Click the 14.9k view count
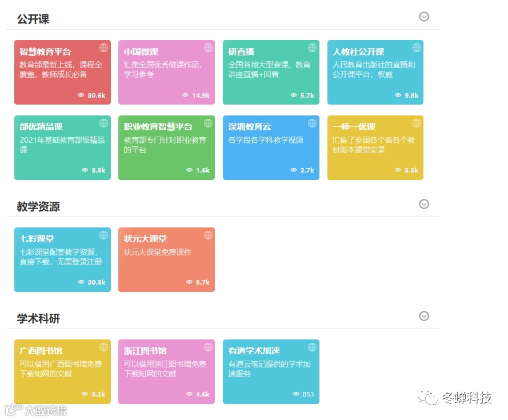508x420 pixels. [x=201, y=95]
